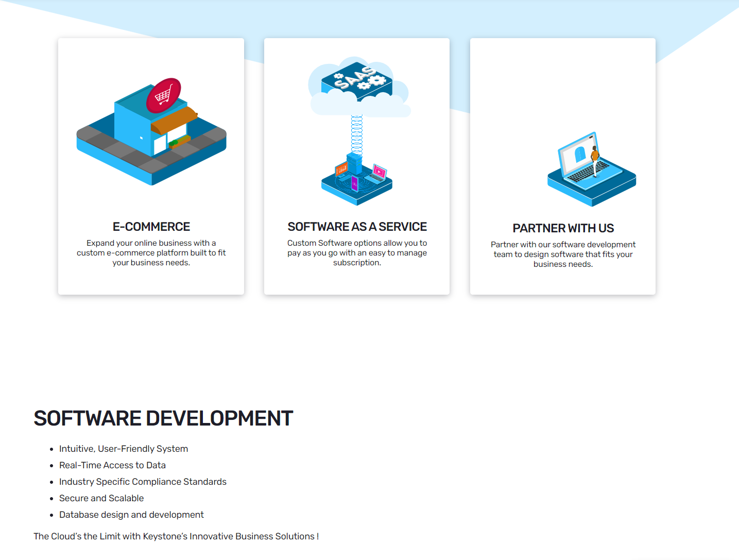Click the SAAS cloud graphic with gears
The image size is (739, 560).
(357, 83)
